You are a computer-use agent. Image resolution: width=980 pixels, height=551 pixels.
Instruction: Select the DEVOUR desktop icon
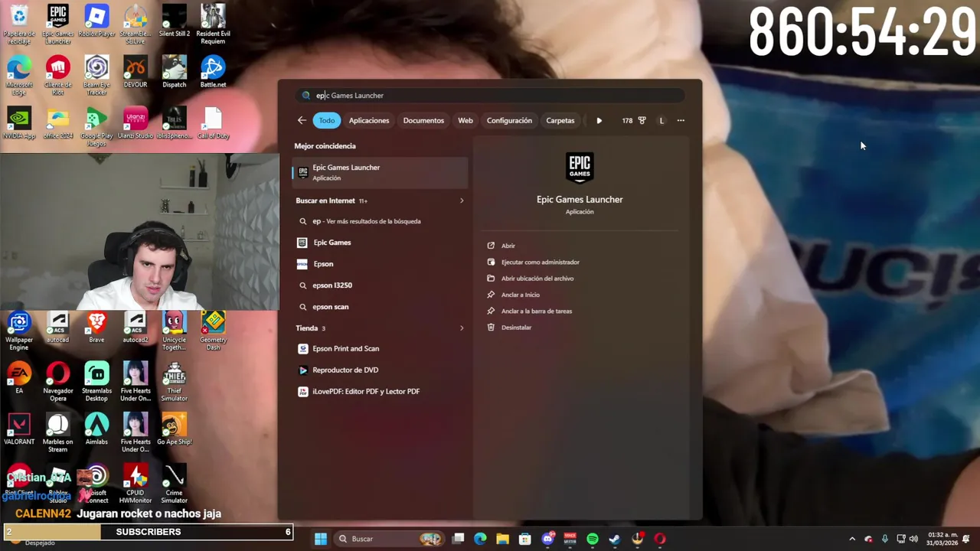[x=136, y=72]
